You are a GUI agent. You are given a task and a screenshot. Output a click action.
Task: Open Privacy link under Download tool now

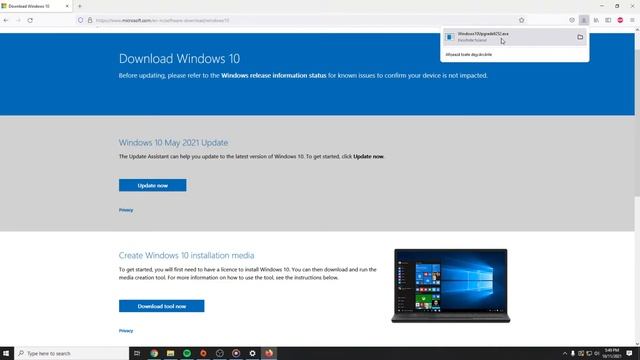coord(126,331)
